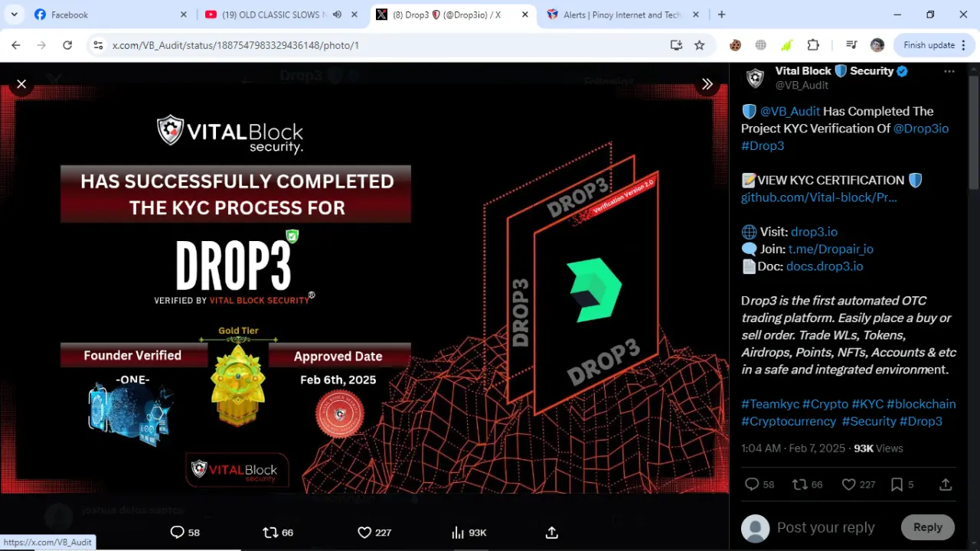Open the #Teamkyc hashtag
The height and width of the screenshot is (551, 980).
(770, 404)
